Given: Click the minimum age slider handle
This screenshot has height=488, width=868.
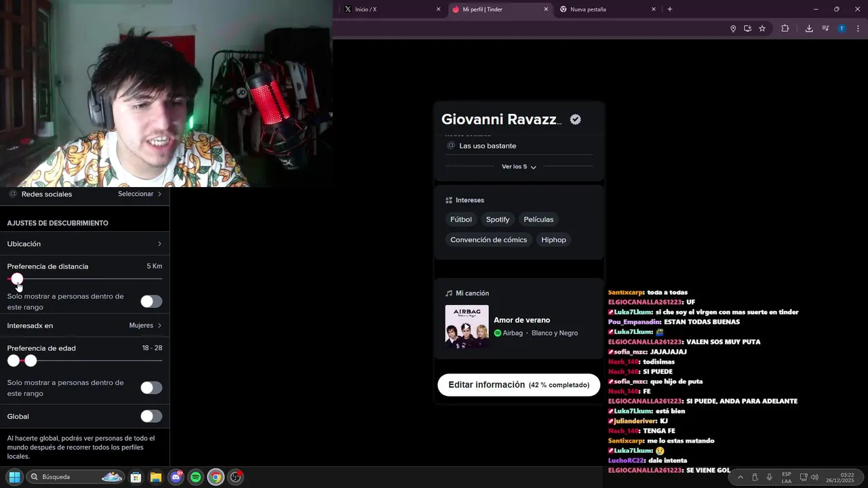Looking at the screenshot, I should [x=14, y=361].
